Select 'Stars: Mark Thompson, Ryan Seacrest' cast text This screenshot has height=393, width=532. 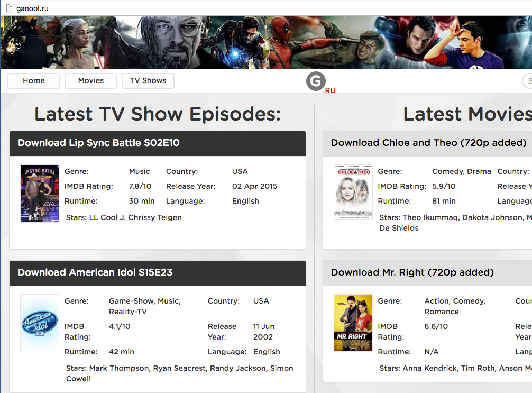coord(136,368)
